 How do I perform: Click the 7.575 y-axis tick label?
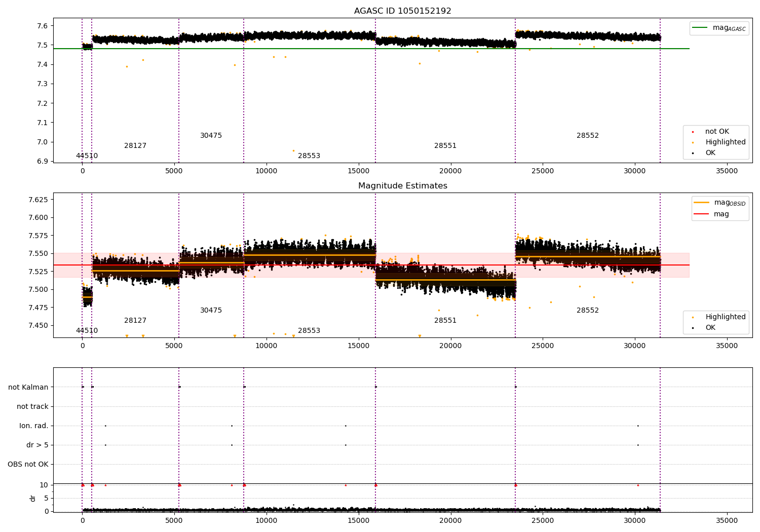click(38, 236)
